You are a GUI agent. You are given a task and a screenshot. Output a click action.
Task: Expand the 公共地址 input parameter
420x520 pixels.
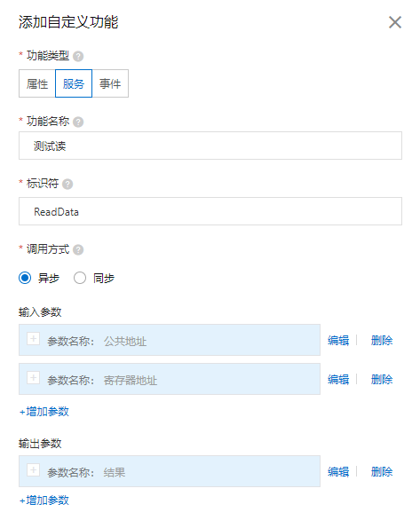pyautogui.click(x=33, y=339)
